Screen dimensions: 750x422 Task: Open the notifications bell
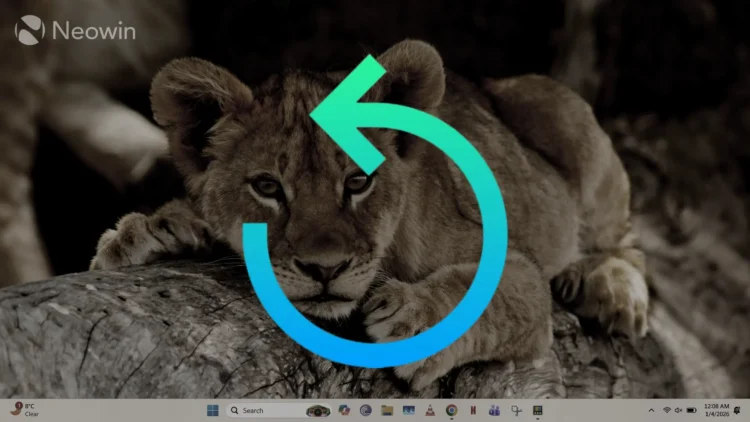738,410
